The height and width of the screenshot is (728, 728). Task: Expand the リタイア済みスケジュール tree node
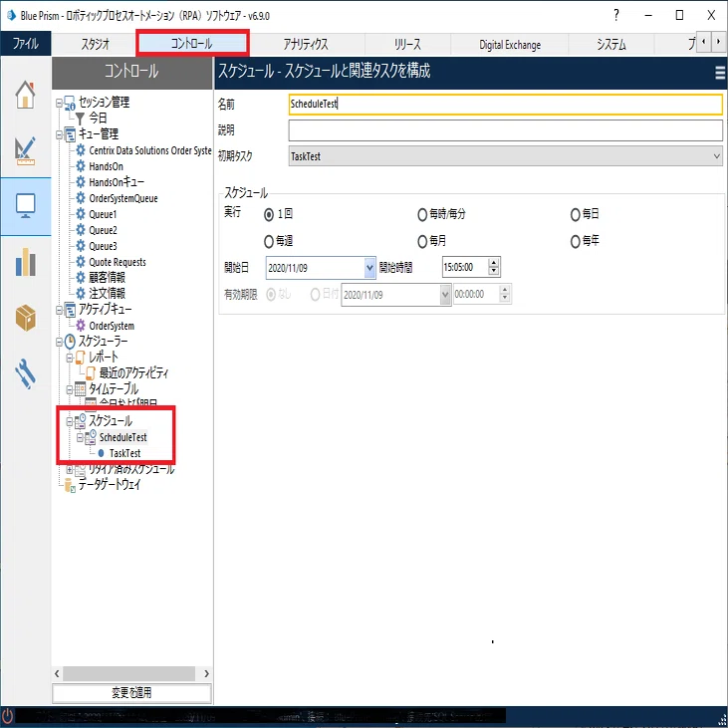[69, 469]
